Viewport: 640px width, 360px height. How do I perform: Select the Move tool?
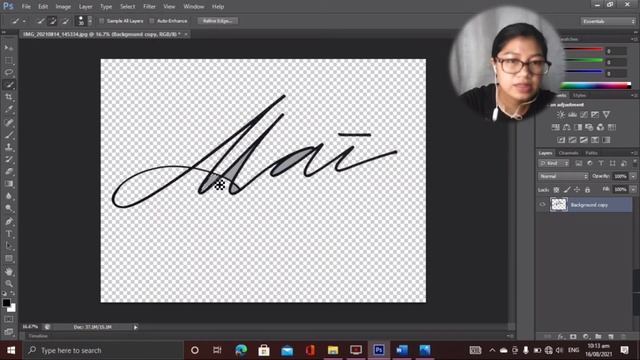(9, 48)
